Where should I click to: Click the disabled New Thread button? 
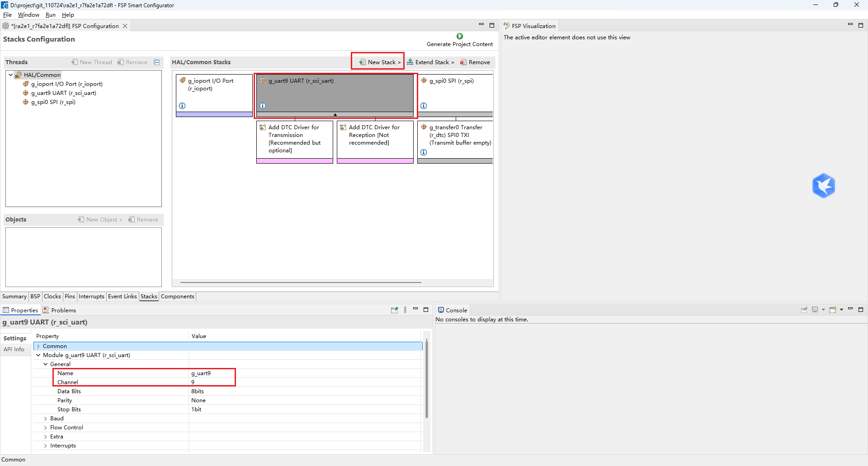(92, 62)
